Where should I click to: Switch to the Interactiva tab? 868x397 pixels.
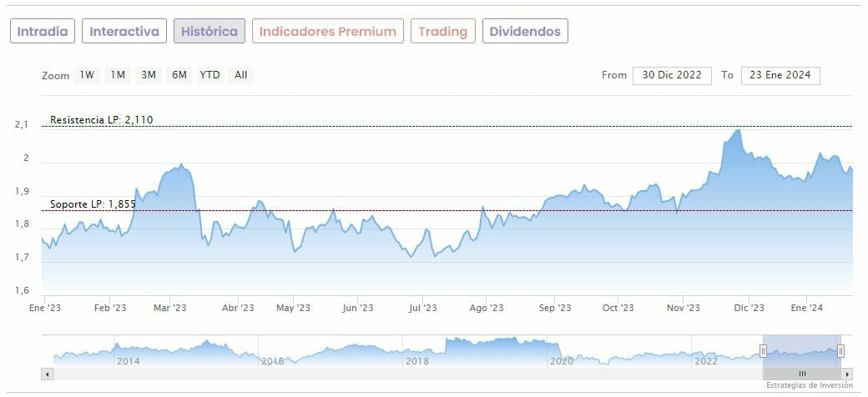click(124, 32)
